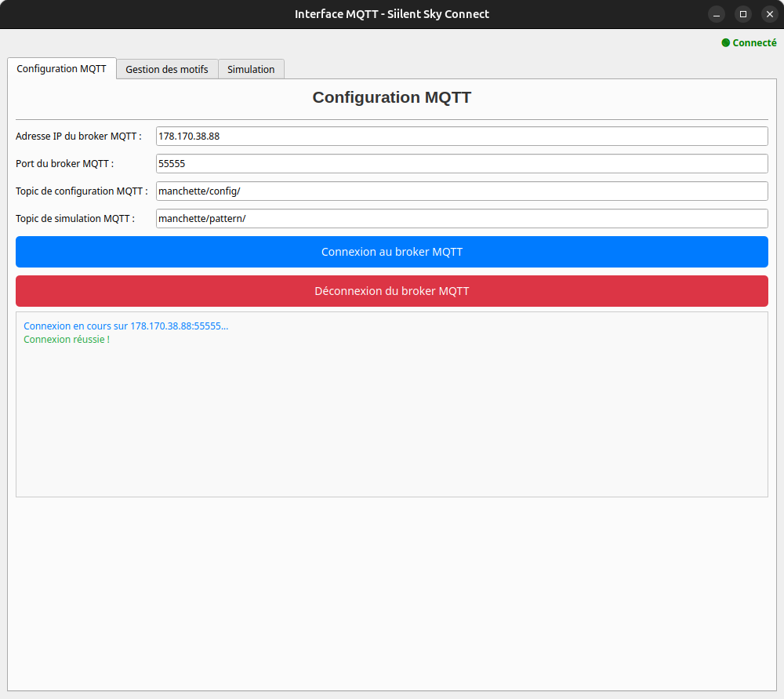Click the Configuration MQTT page heading
Screen dimensions: 784x699
(x=391, y=97)
